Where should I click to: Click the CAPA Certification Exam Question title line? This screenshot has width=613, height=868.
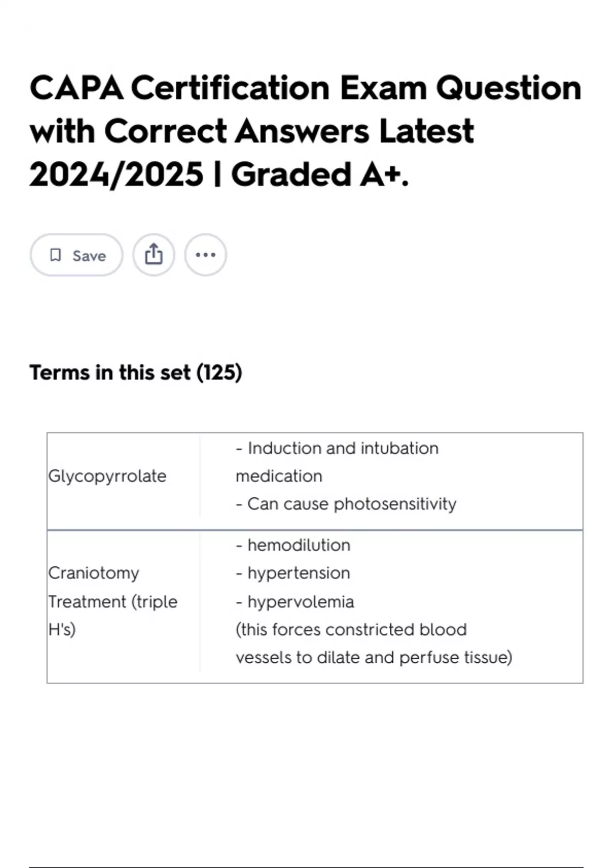305,88
